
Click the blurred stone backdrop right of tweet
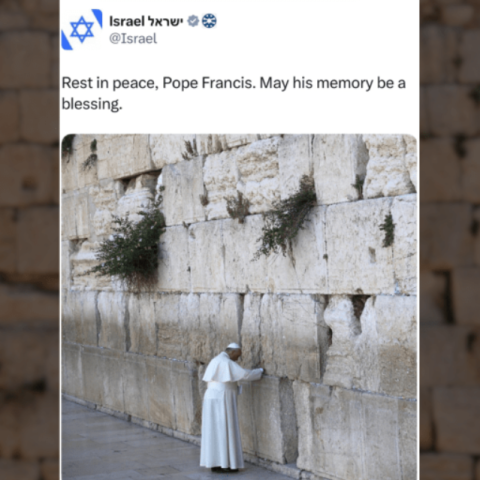click(x=450, y=240)
